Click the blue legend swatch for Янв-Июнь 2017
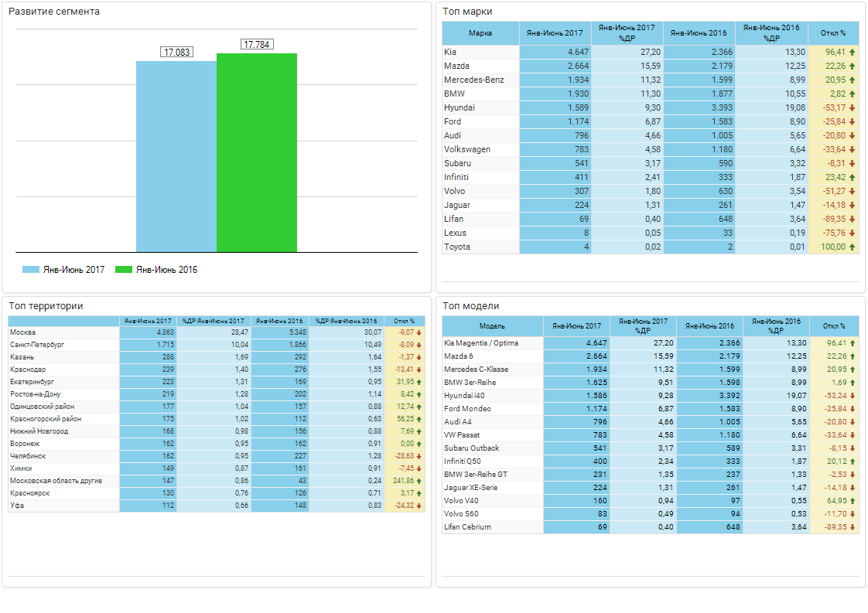 click(30, 270)
